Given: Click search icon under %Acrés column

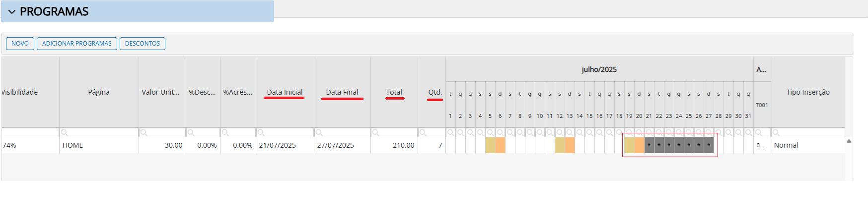Looking at the screenshot, I should (x=225, y=133).
